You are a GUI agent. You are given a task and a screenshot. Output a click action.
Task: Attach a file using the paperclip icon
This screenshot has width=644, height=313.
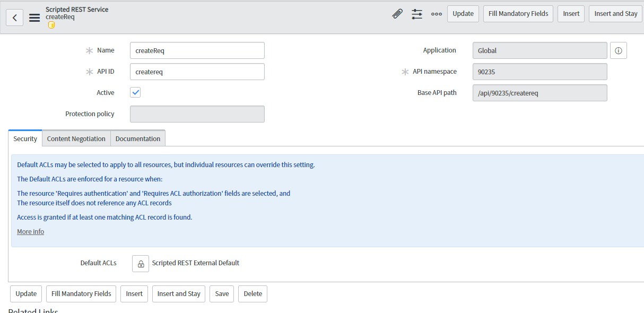coord(397,13)
